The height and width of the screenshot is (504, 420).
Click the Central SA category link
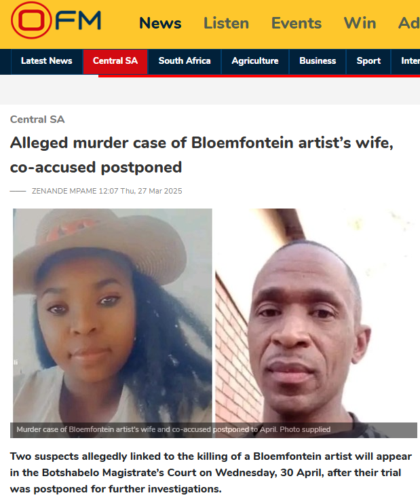point(37,120)
